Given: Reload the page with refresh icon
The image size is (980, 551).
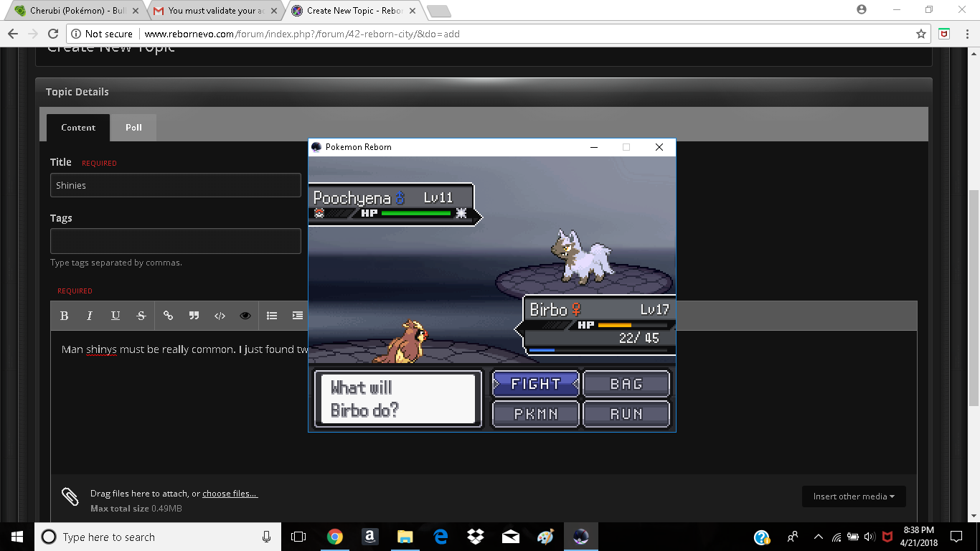Looking at the screenshot, I should click(52, 34).
